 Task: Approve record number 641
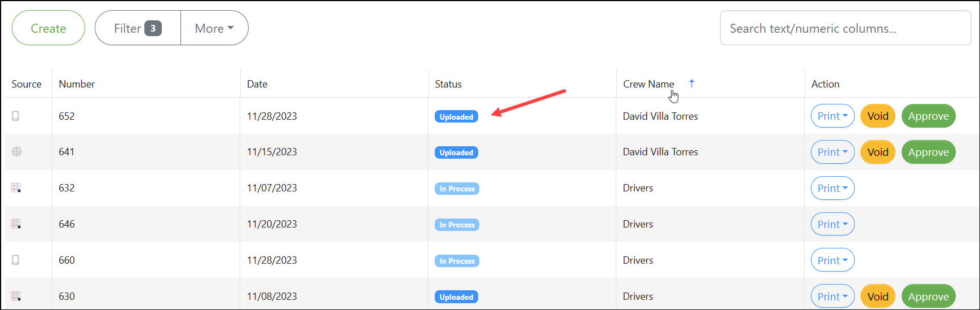[928, 152]
